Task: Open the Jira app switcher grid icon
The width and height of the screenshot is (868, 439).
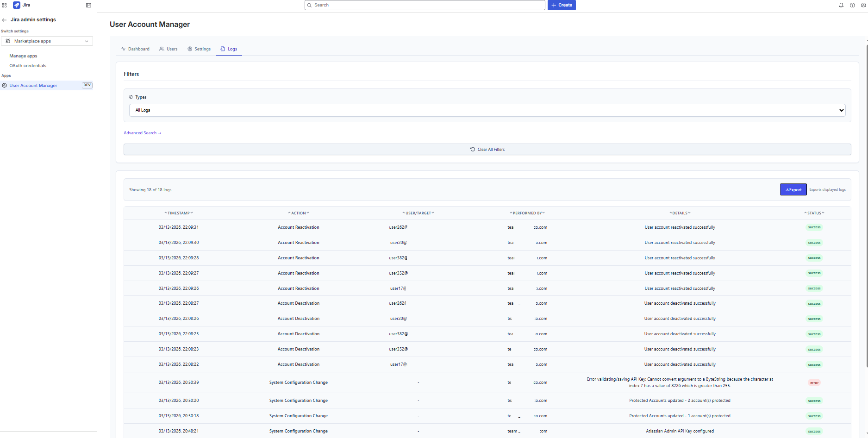Action: pyautogui.click(x=4, y=5)
